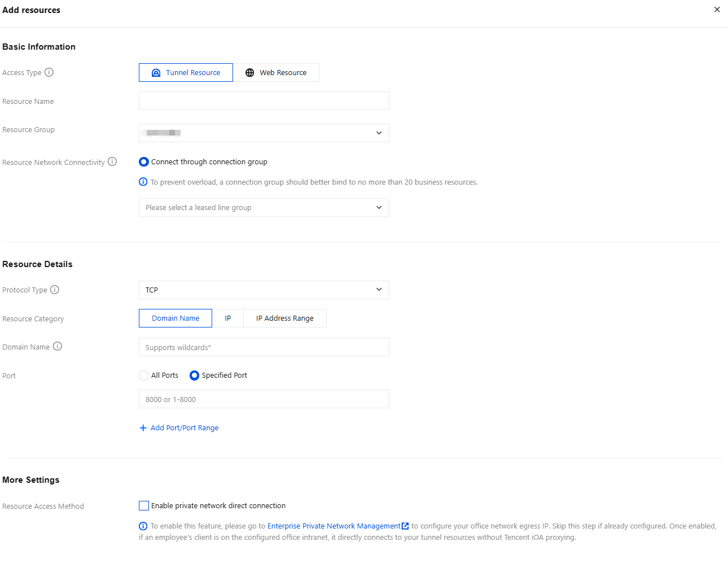Switch to the Tunnel Resource tab
This screenshot has width=728, height=572.
186,73
